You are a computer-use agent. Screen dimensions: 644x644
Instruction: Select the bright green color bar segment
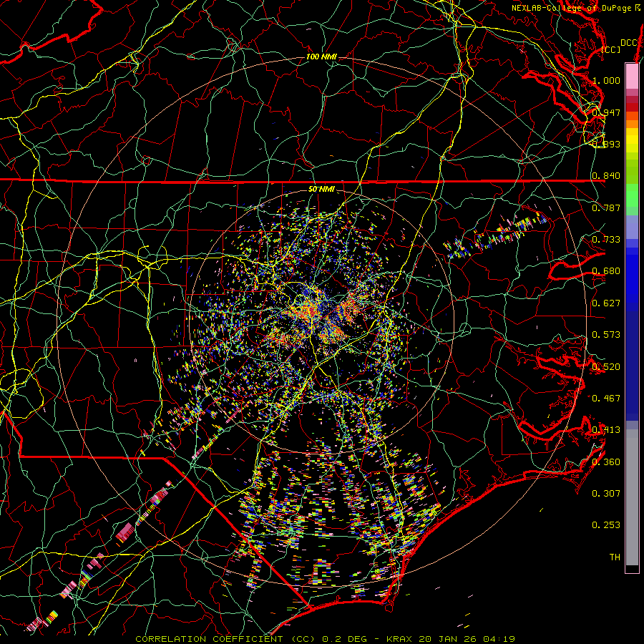coord(632,196)
